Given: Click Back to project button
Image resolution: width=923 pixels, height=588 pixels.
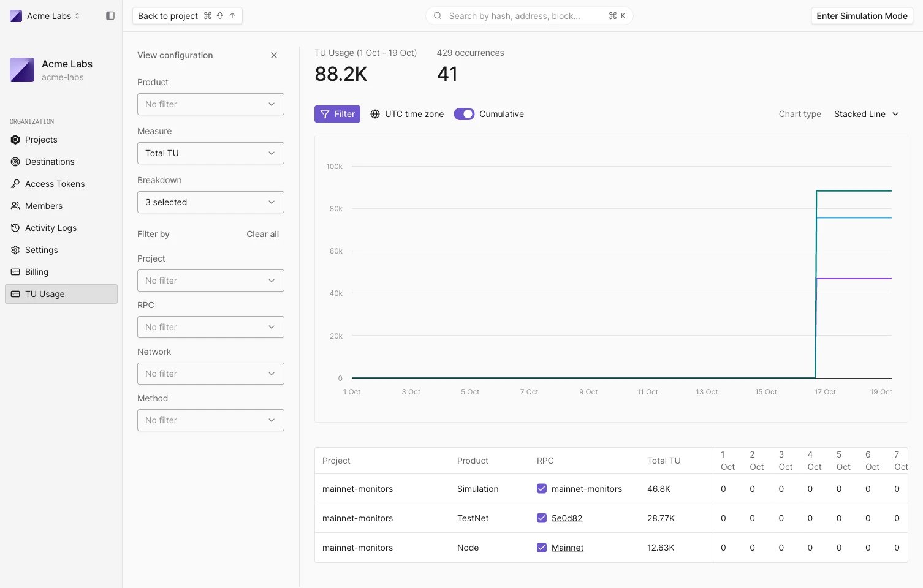Looking at the screenshot, I should pyautogui.click(x=188, y=16).
